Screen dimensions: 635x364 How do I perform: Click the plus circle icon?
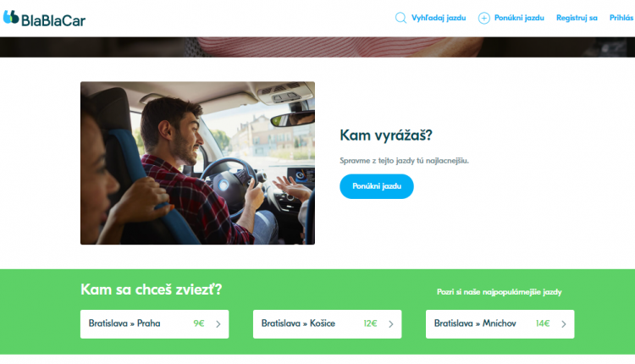[x=483, y=18]
